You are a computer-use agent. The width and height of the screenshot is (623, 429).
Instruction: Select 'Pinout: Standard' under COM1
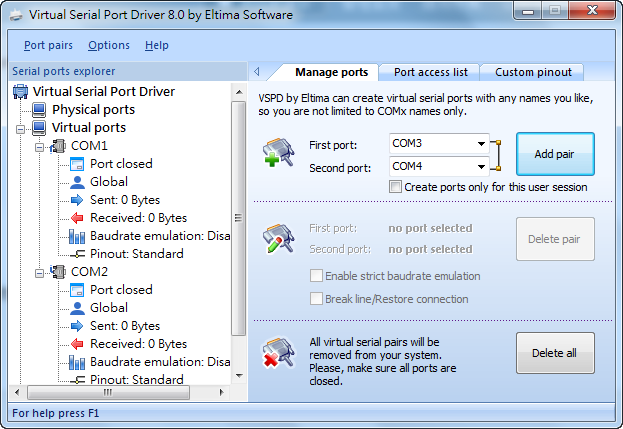137,254
